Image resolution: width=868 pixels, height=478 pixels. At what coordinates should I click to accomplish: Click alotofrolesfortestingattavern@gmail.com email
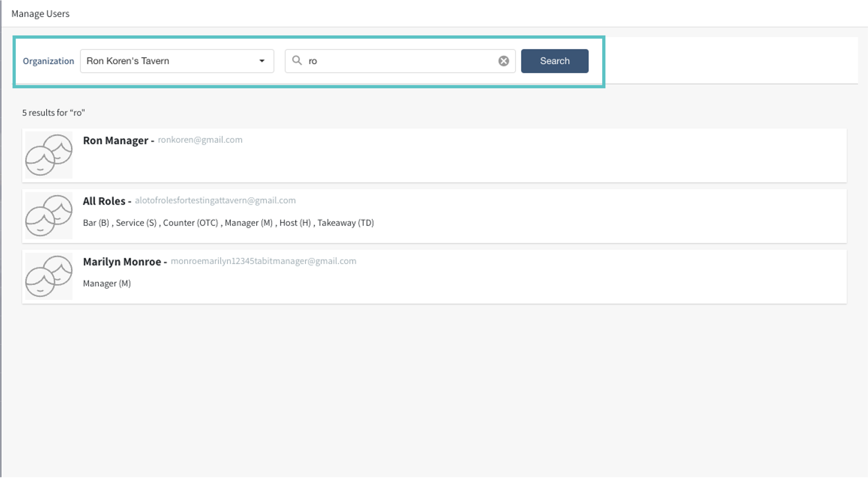215,200
